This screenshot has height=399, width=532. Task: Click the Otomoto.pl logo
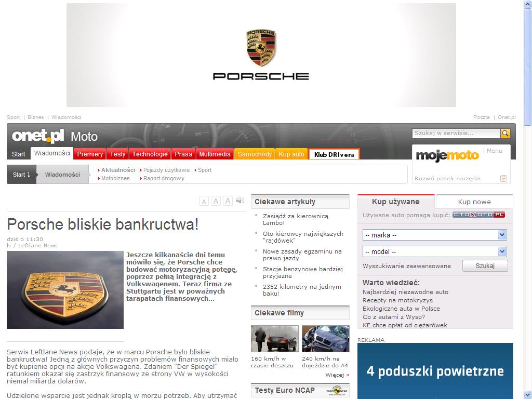[x=478, y=215]
